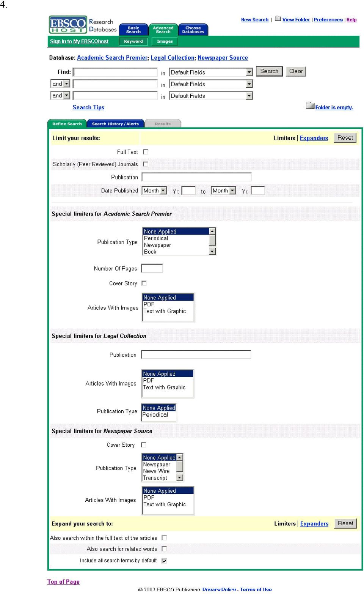Enable the Full Text checkbox
The height and width of the screenshot is (594, 364).
point(146,152)
